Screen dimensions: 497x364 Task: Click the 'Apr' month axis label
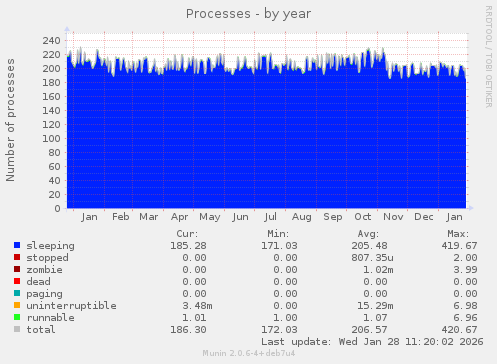point(179,217)
